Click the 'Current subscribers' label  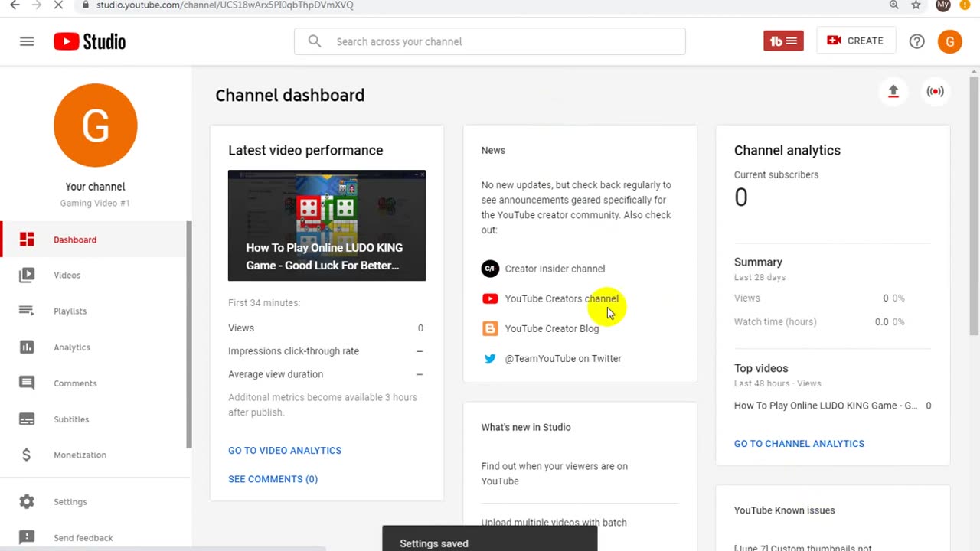click(x=776, y=174)
